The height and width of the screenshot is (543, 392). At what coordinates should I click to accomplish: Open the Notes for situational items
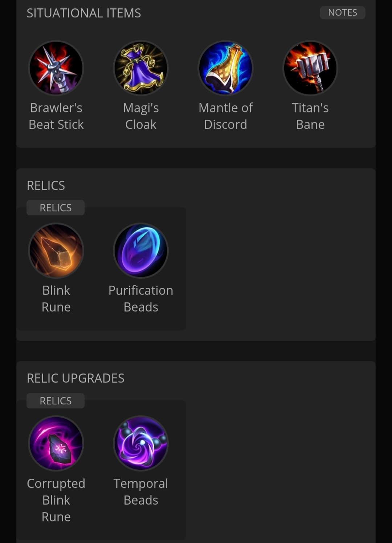(342, 13)
